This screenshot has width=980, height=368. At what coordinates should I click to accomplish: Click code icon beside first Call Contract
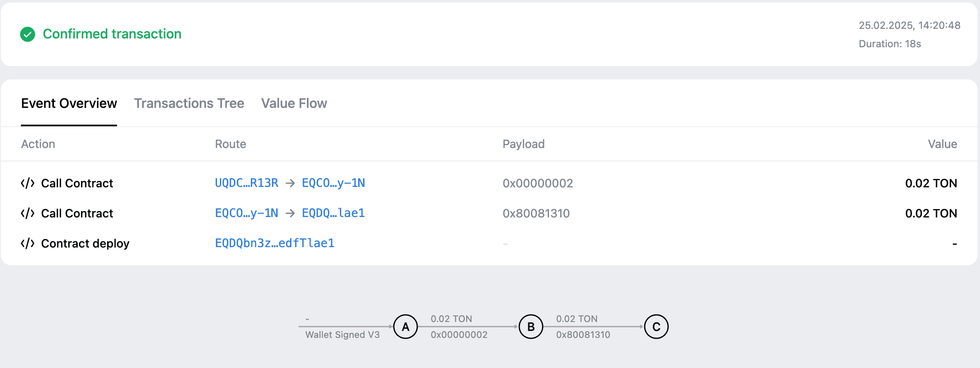click(28, 183)
